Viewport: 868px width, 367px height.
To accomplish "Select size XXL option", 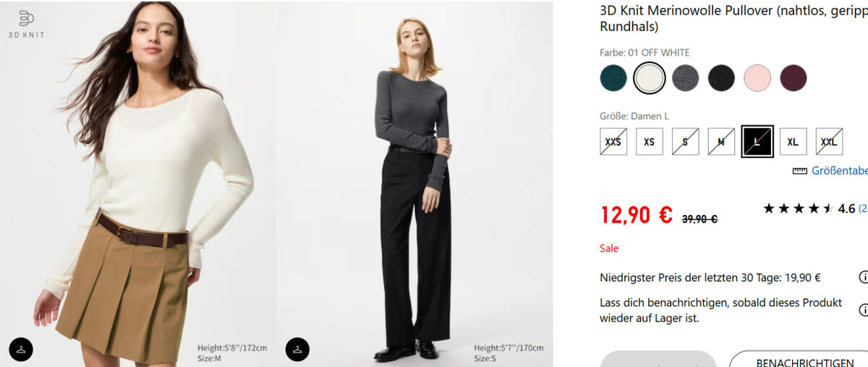I will click(x=829, y=141).
